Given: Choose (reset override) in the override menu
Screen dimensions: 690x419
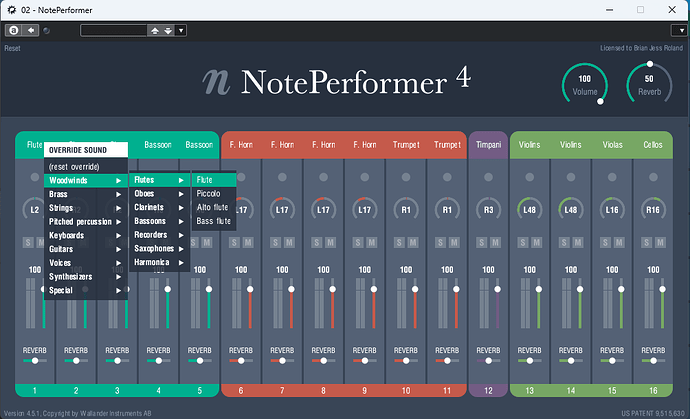Looking at the screenshot, I should coord(86,167).
